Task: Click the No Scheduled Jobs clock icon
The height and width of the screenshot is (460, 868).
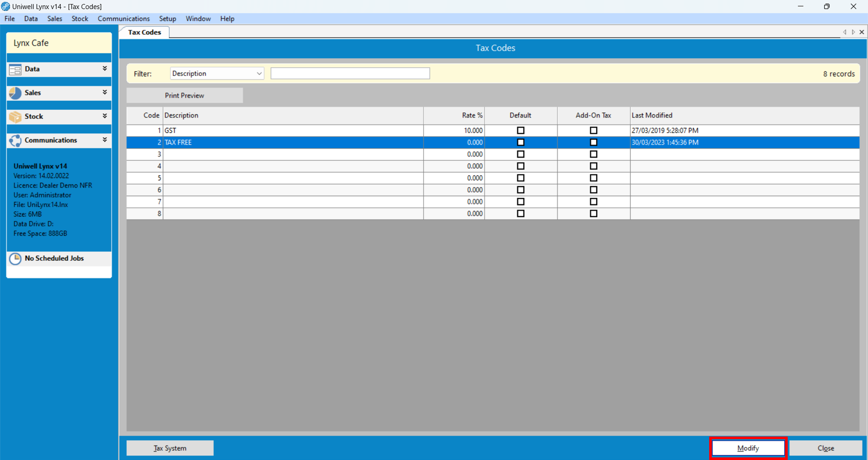Action: [x=15, y=259]
